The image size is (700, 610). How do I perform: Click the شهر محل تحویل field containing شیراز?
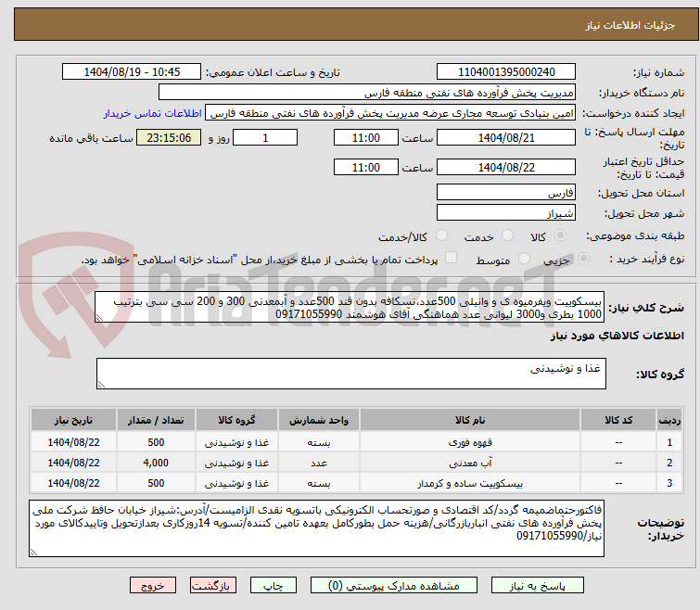(x=505, y=212)
